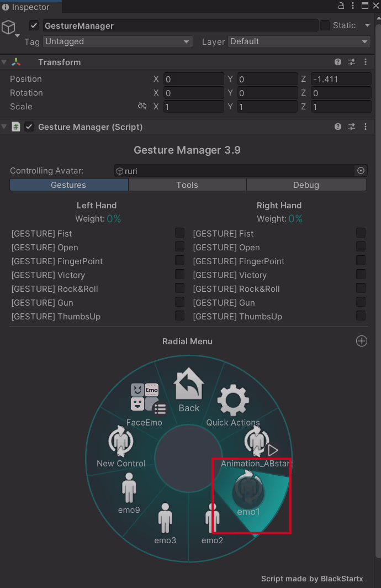The width and height of the screenshot is (381, 588).
Task: Click the Rotation Y field
Action: click(x=267, y=93)
